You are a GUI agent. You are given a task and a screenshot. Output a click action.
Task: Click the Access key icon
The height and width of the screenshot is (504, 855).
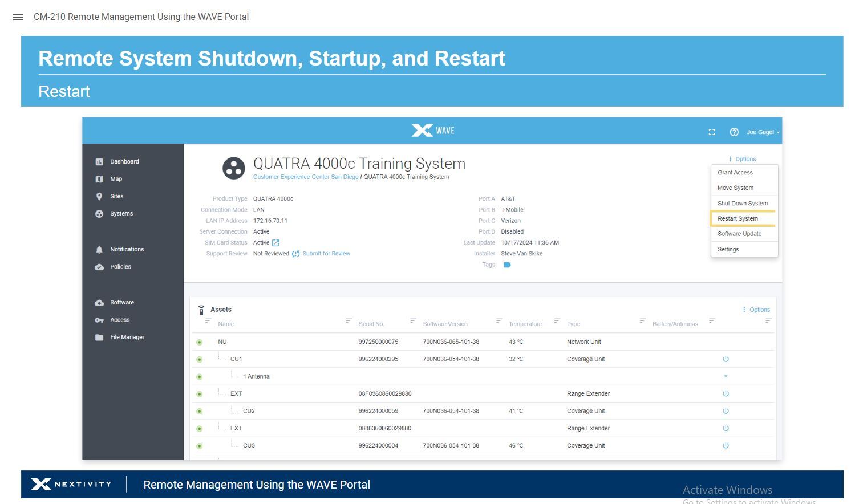(x=99, y=320)
